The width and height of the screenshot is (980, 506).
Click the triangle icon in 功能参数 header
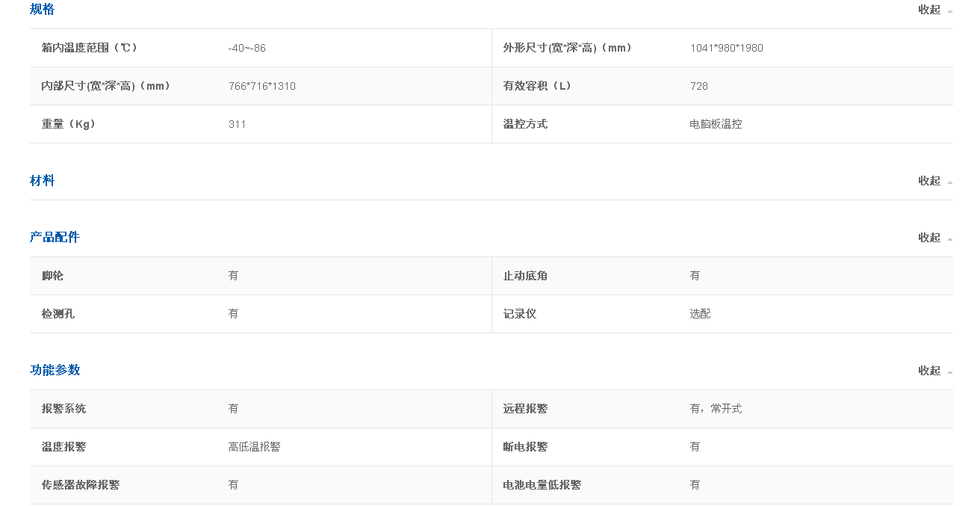949,372
